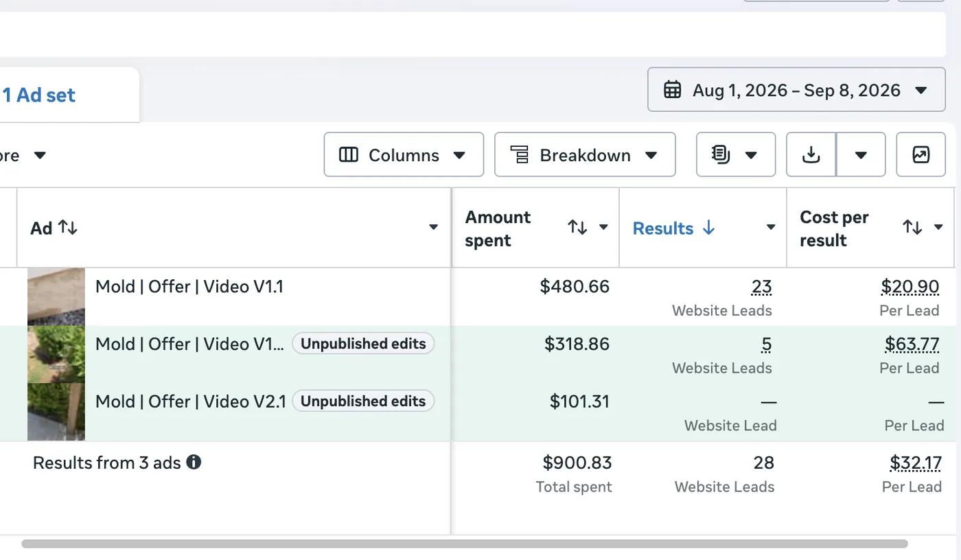
Task: Click the Results sort descending arrow
Action: point(709,228)
